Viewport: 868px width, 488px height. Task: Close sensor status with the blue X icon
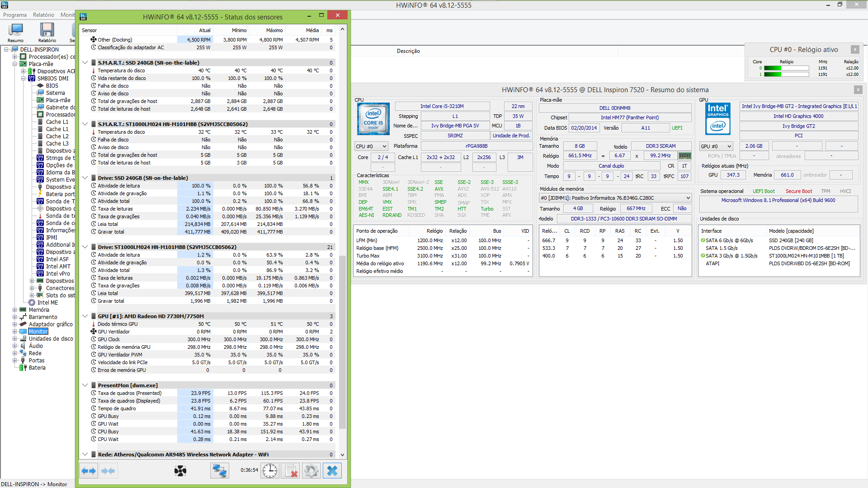[x=332, y=471]
